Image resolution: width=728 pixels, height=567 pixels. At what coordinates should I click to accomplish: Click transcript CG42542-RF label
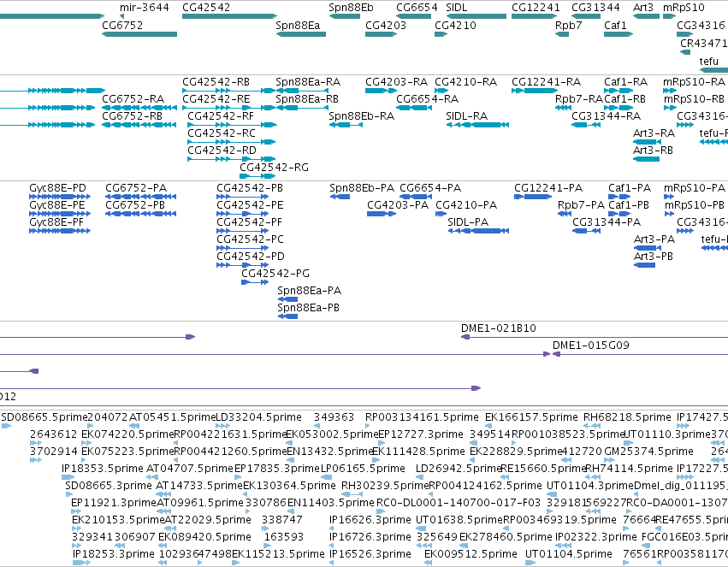click(221, 116)
